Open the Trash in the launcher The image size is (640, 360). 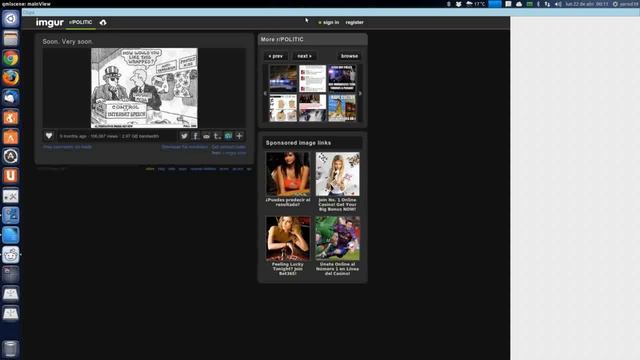coord(11,349)
